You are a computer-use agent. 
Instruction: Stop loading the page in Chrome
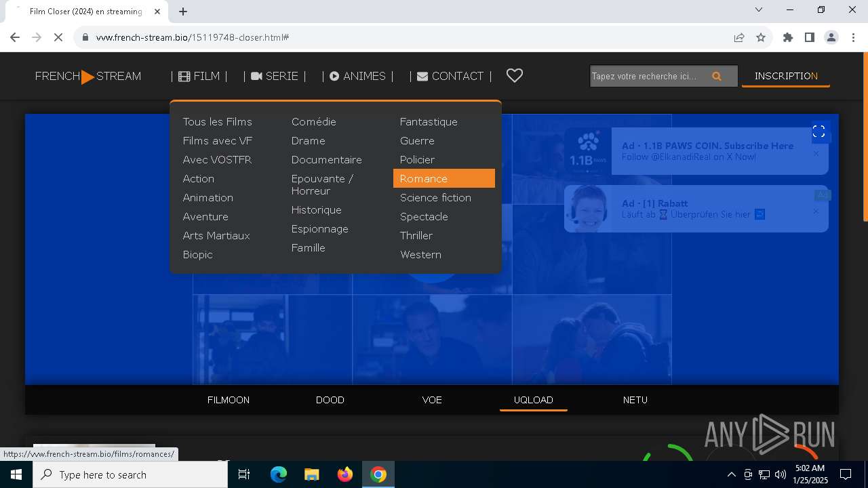point(58,37)
